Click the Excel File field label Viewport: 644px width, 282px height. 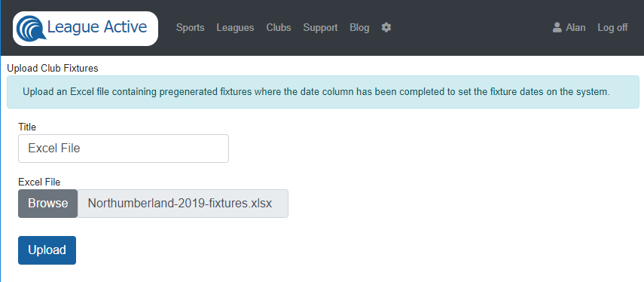click(x=39, y=182)
